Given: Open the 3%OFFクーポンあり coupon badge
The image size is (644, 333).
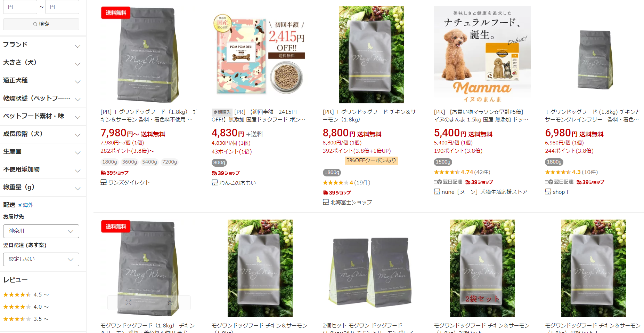Looking at the screenshot, I should (371, 160).
